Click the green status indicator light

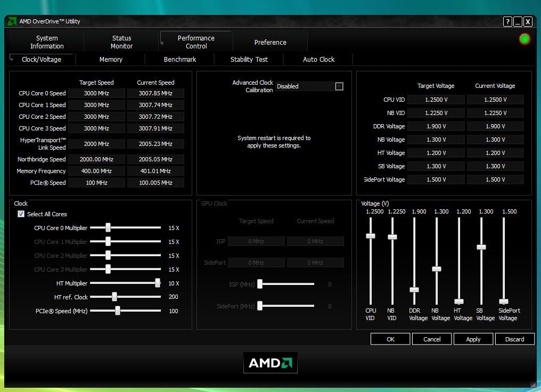tap(524, 38)
